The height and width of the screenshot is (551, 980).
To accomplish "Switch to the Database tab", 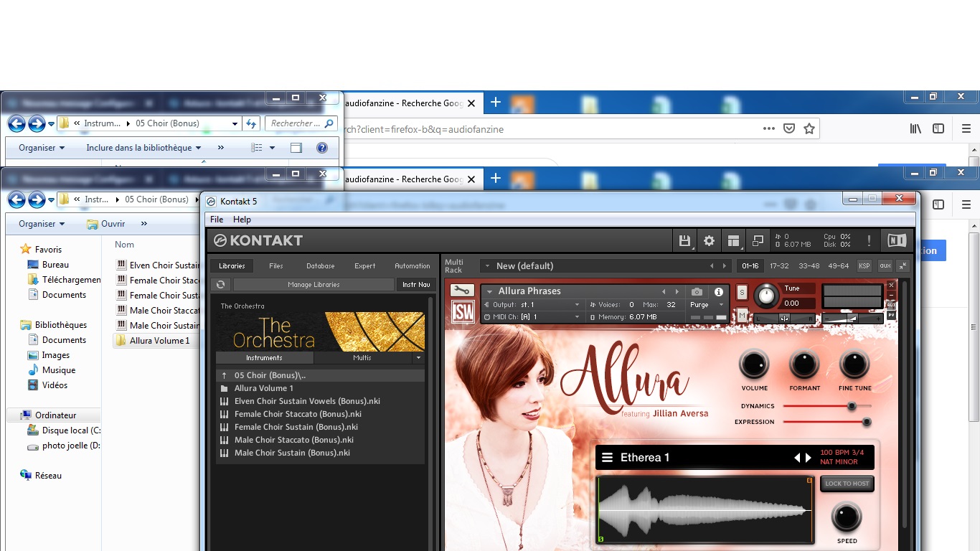I will coord(321,265).
